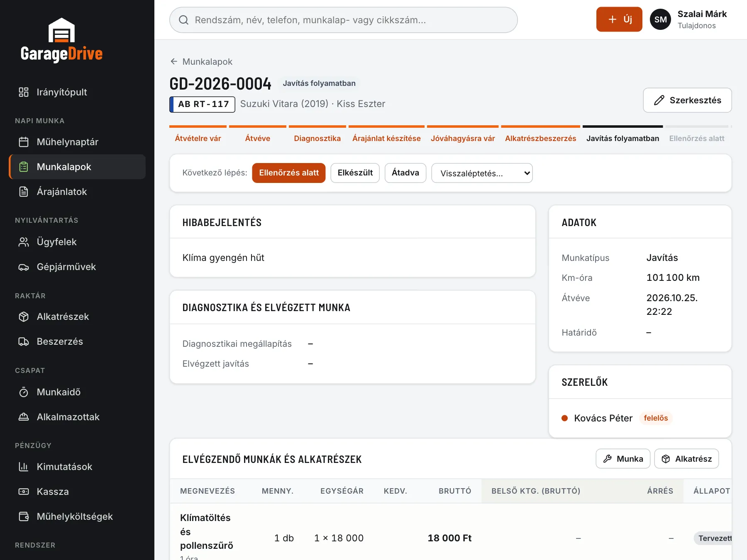Add a Munka item button
This screenshot has height=560, width=747.
pos(623,459)
